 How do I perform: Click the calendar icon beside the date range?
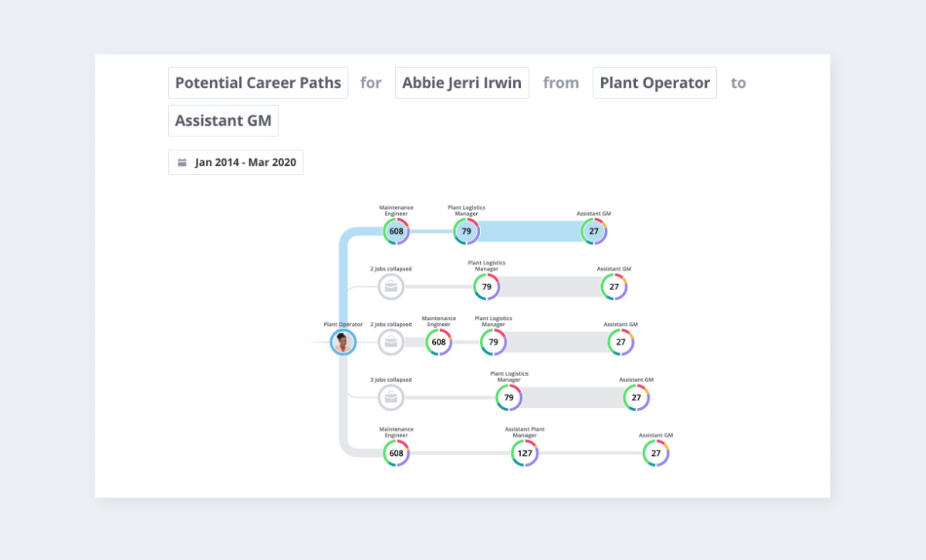(182, 163)
